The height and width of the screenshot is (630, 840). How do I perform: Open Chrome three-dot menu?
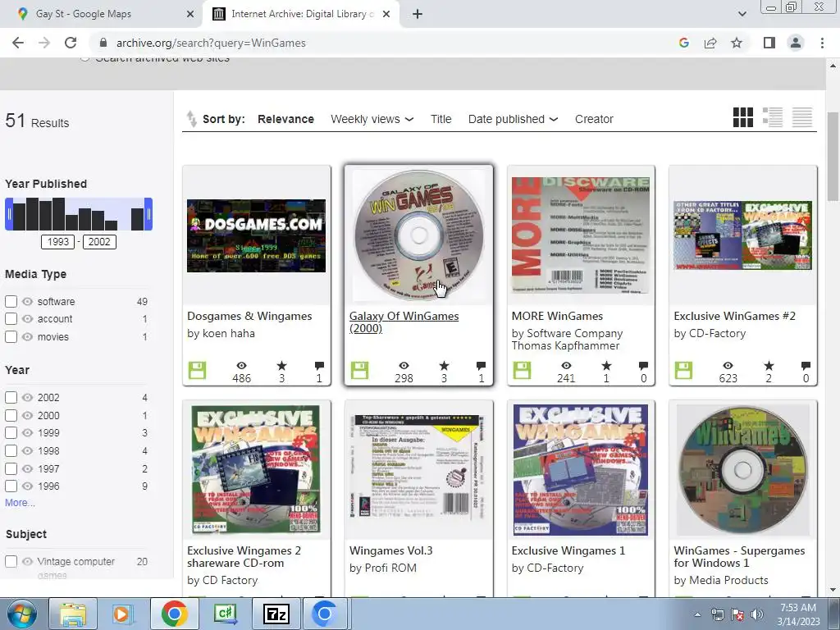(x=822, y=43)
